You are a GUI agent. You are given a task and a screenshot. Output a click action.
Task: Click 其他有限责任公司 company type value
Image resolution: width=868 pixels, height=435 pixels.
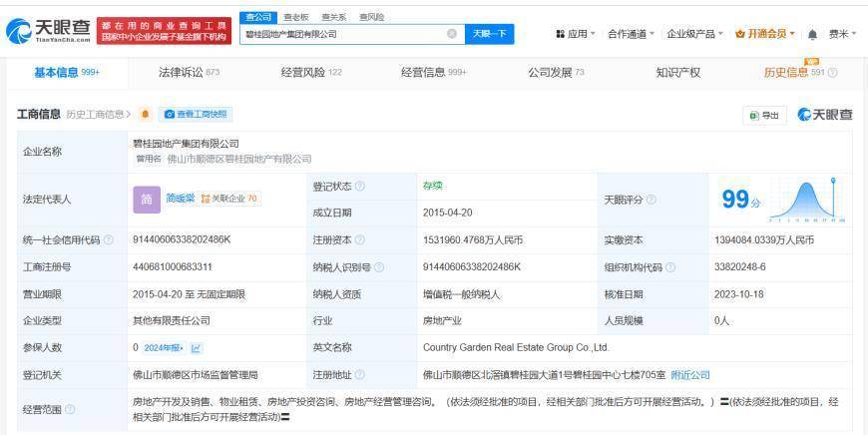point(171,320)
